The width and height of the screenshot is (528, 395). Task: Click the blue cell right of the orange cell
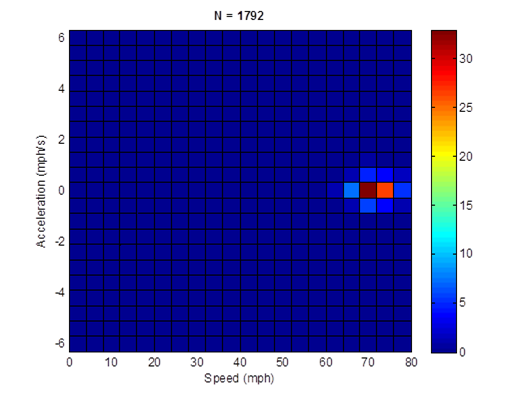(x=402, y=190)
